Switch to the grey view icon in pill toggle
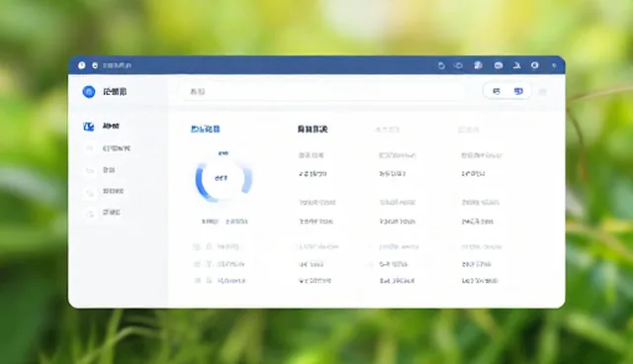 click(497, 92)
